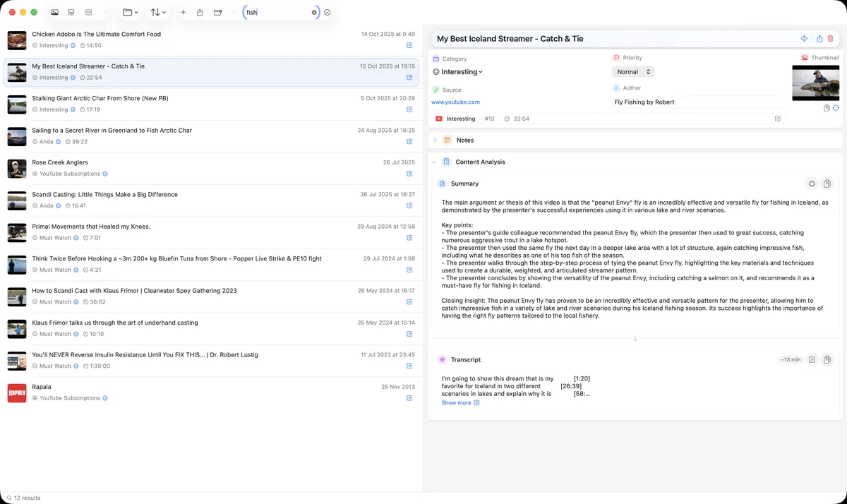847x504 pixels.
Task: Switch to detailed list view layout
Action: click(71, 13)
